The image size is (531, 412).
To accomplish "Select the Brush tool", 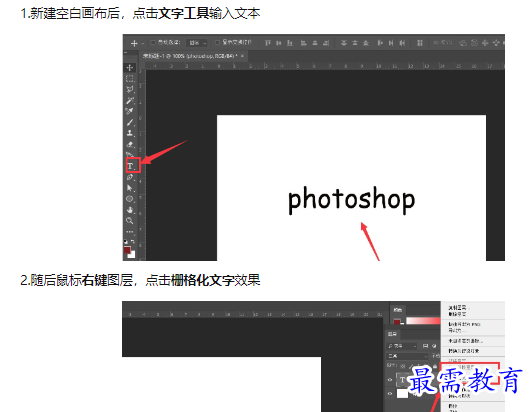I will pos(130,122).
